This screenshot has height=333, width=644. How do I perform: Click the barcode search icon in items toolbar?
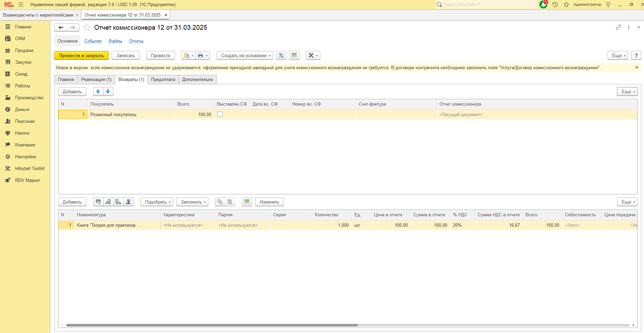click(x=98, y=202)
